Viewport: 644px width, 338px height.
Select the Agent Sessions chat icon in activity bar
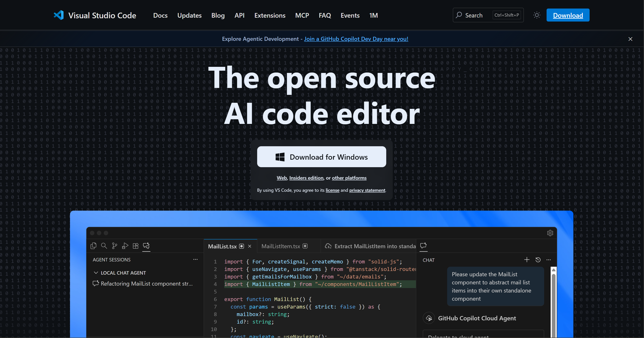click(146, 246)
